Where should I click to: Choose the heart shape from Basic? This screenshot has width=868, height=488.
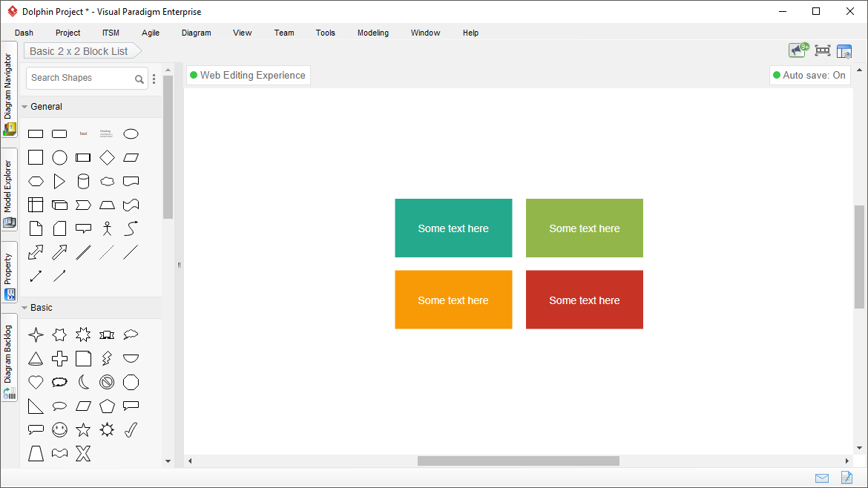[36, 383]
